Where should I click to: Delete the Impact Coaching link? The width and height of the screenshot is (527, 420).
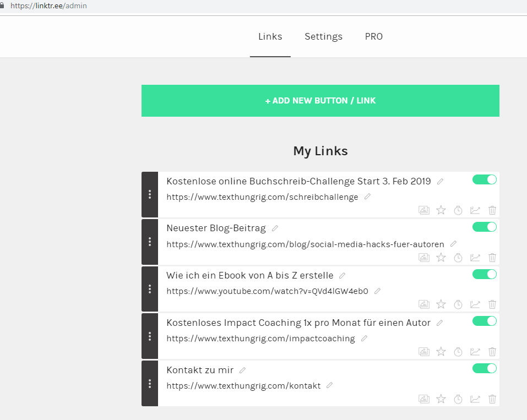click(492, 352)
